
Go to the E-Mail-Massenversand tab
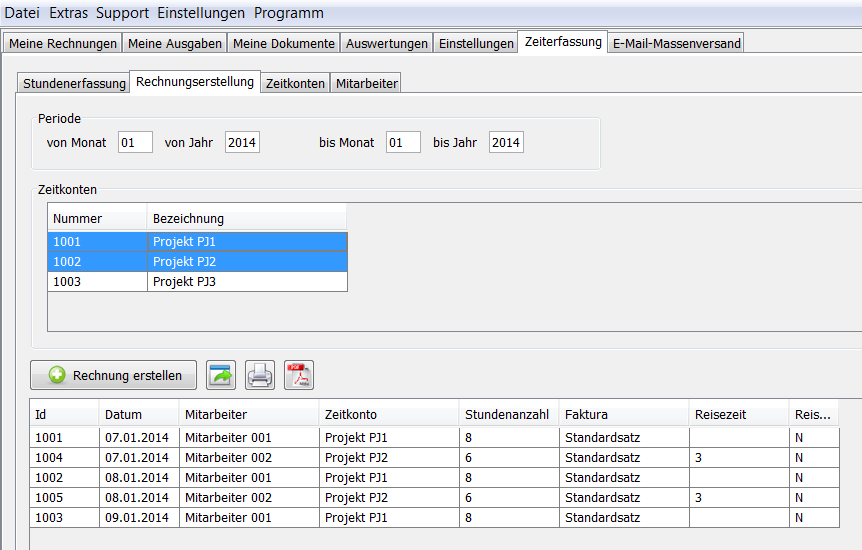(x=675, y=43)
